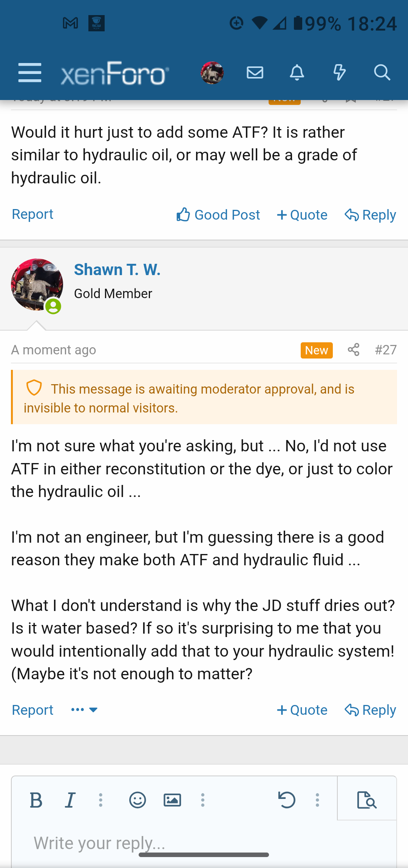Open the inbox envelope icon
Image resolution: width=408 pixels, height=868 pixels.
[255, 72]
